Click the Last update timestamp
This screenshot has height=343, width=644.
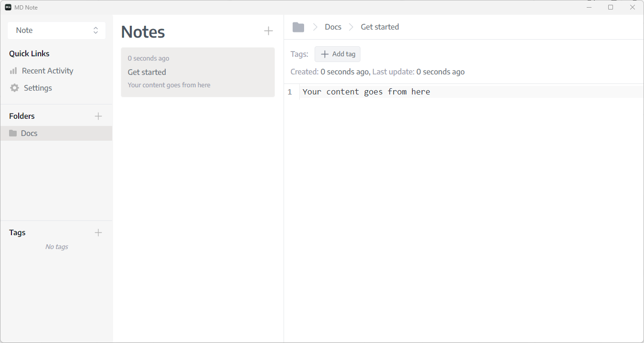(440, 72)
